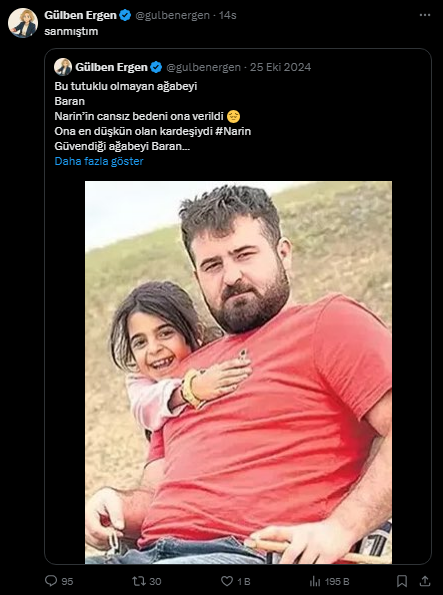Repost using the retweet arrows icon
443x595 pixels.
click(x=137, y=581)
